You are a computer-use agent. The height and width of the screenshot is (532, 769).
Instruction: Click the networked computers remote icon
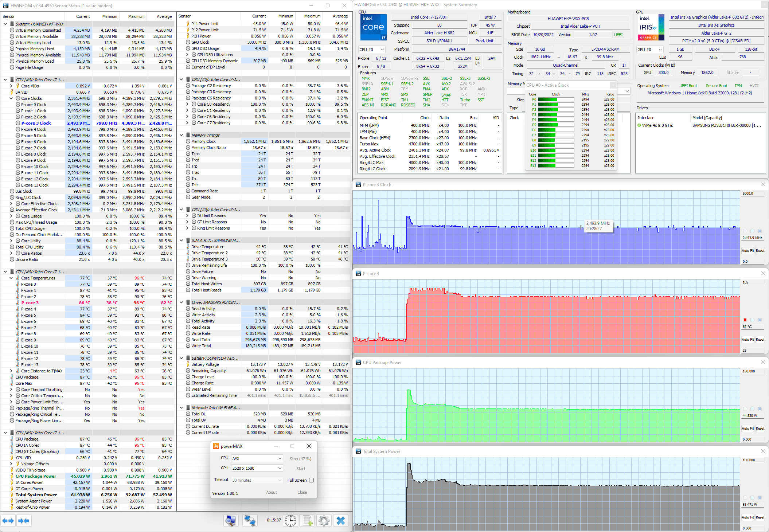point(250,521)
